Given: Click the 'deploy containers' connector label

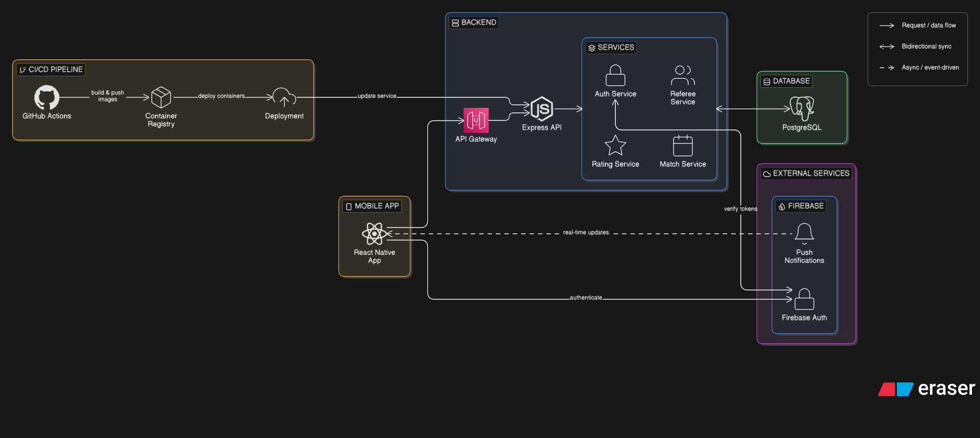Looking at the screenshot, I should (221, 96).
